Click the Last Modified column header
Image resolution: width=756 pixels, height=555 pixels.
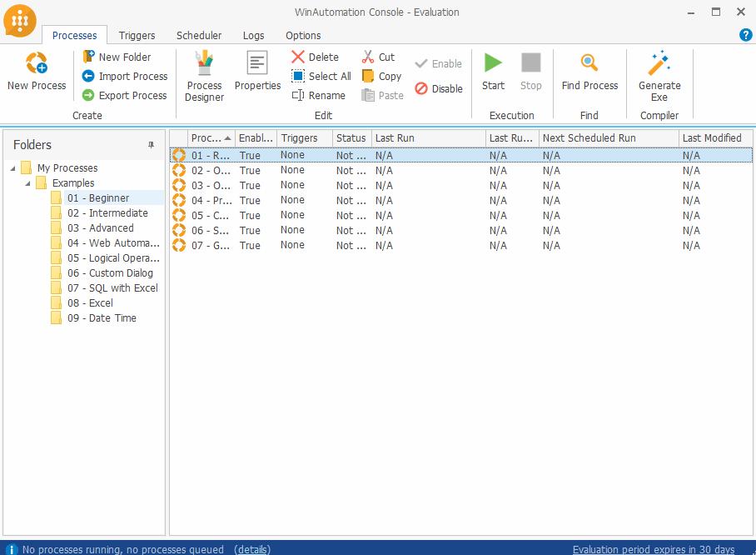point(715,138)
